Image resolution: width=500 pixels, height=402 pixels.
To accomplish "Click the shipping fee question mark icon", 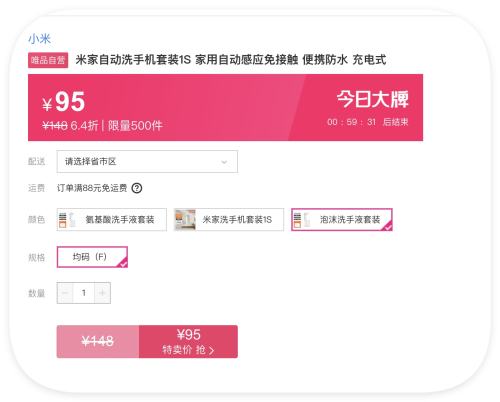I will tap(137, 188).
